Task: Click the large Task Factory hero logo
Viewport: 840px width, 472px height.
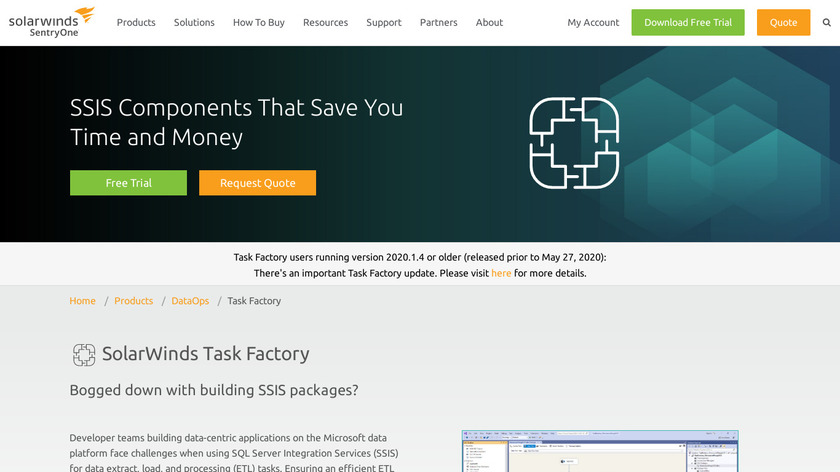Action: pos(574,143)
